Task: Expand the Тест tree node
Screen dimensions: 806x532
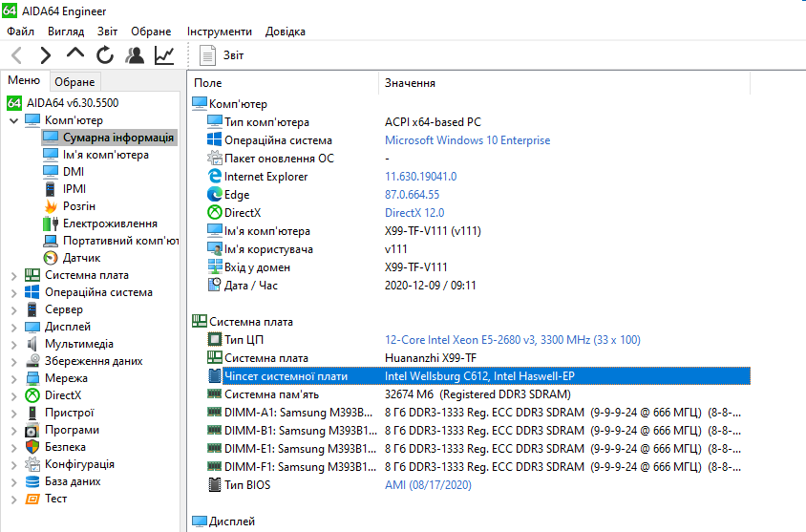Action: click(14, 500)
